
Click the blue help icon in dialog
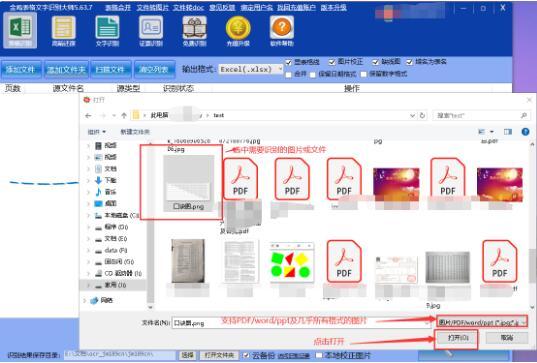(525, 132)
